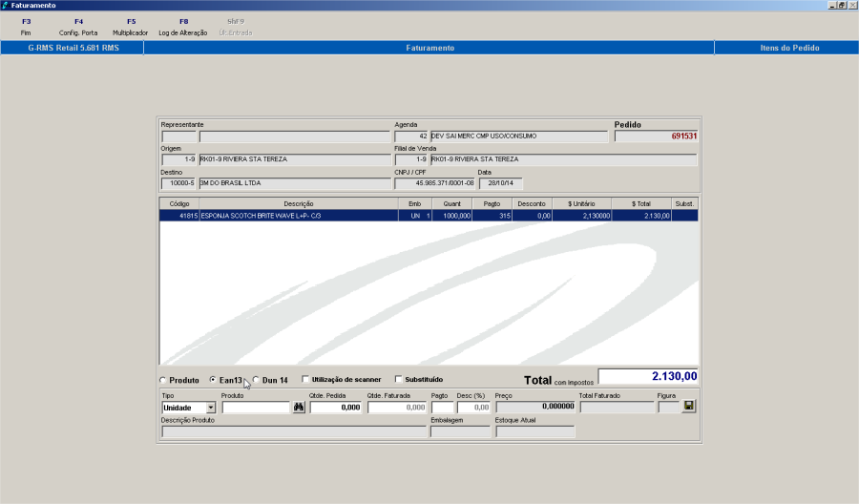The width and height of the screenshot is (859, 504).
Task: Select the Faturamento header tab
Action: (429, 48)
